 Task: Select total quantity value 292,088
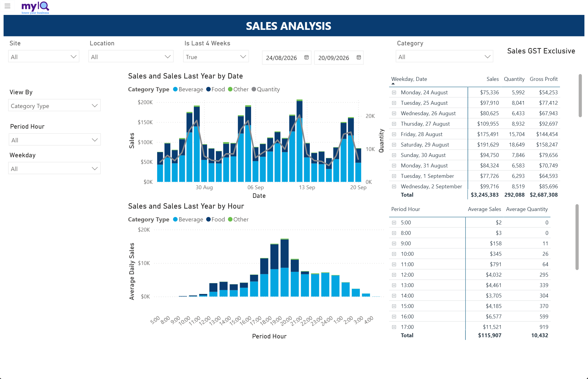tap(514, 195)
